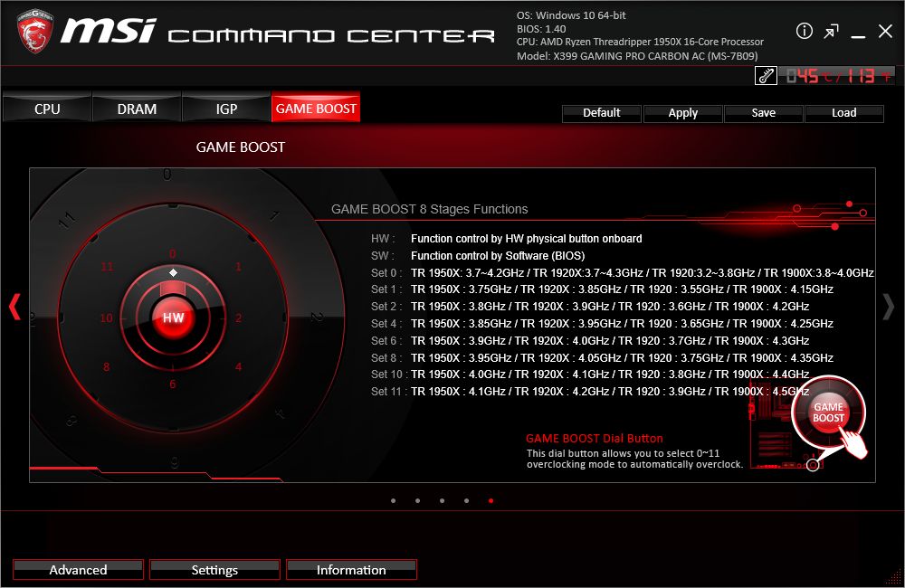Switch to the DRAM tab
This screenshot has width=905, height=588.
(x=137, y=109)
